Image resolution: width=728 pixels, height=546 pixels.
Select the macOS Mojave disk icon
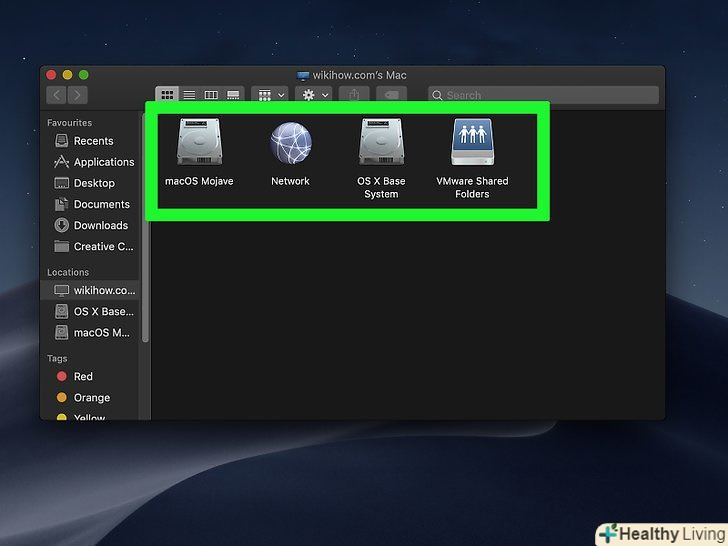point(200,142)
